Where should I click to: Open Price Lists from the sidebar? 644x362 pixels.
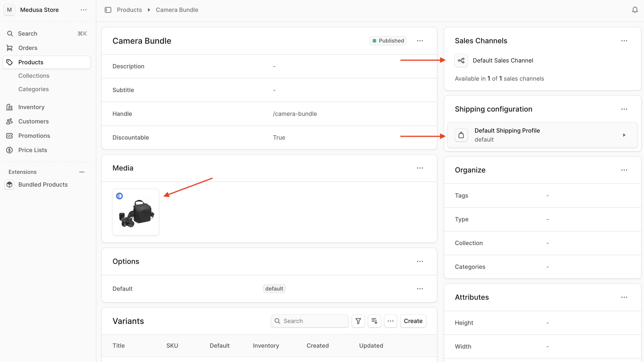point(32,150)
